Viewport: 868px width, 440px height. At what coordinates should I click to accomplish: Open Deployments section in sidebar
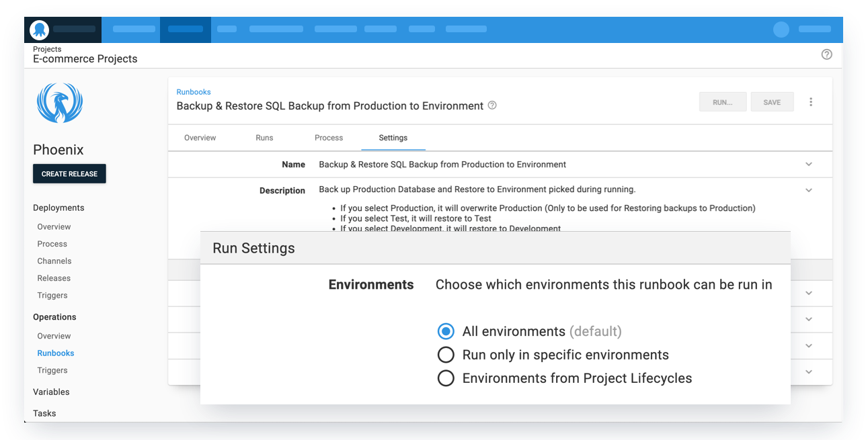point(58,208)
